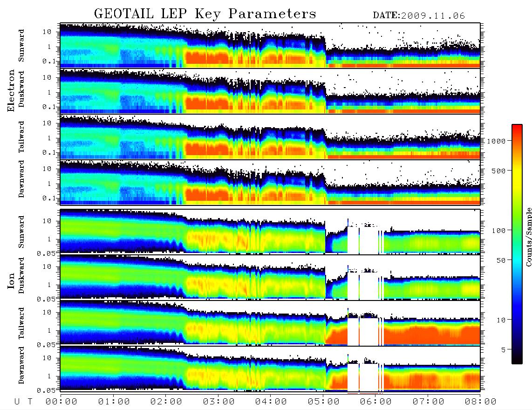The height and width of the screenshot is (410, 532).
Task: Click the title GEOTAIL LEP Key Parameters
Action: pos(205,14)
